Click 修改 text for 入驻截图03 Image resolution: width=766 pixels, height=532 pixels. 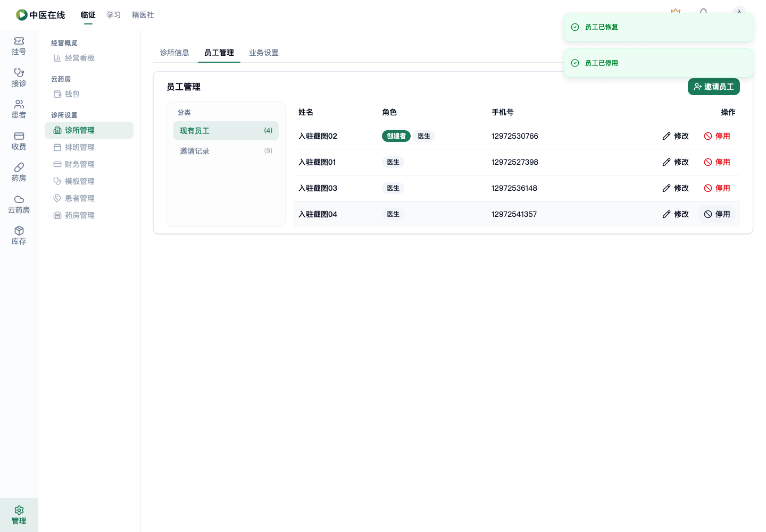point(681,188)
